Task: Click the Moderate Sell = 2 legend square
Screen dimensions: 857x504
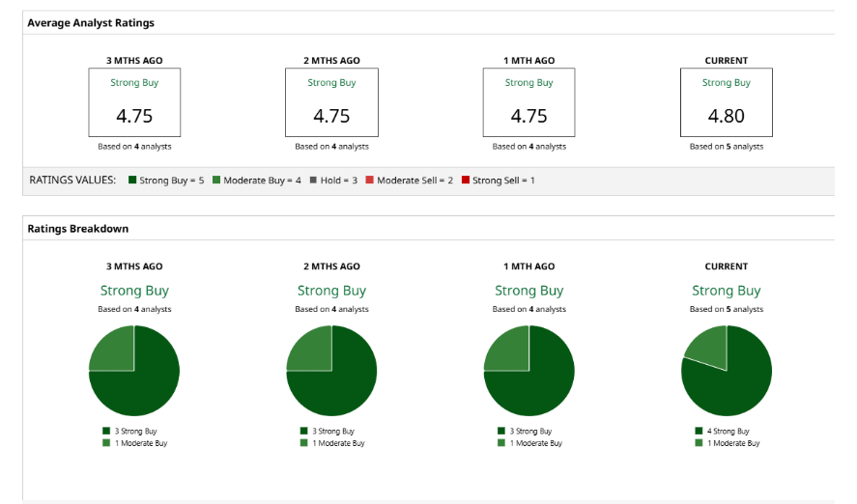Action: (370, 181)
